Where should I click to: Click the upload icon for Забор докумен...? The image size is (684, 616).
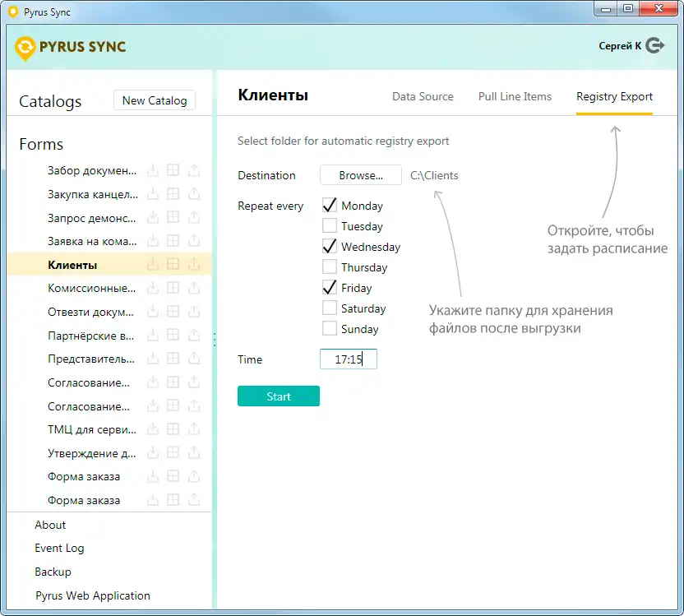click(x=194, y=170)
